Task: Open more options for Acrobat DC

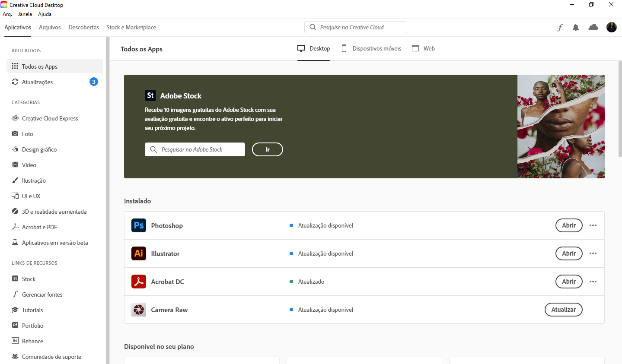Action: click(593, 282)
